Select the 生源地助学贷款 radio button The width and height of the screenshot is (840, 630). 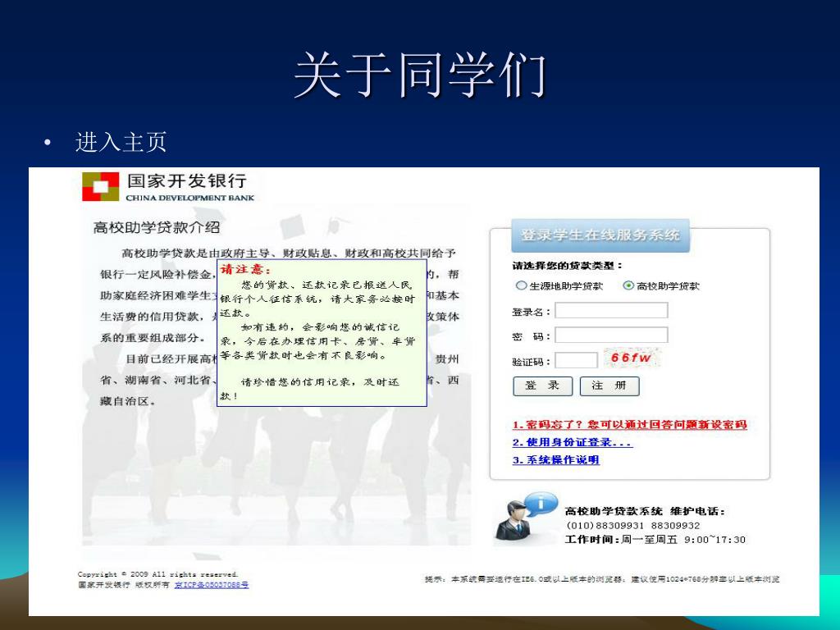pos(521,285)
